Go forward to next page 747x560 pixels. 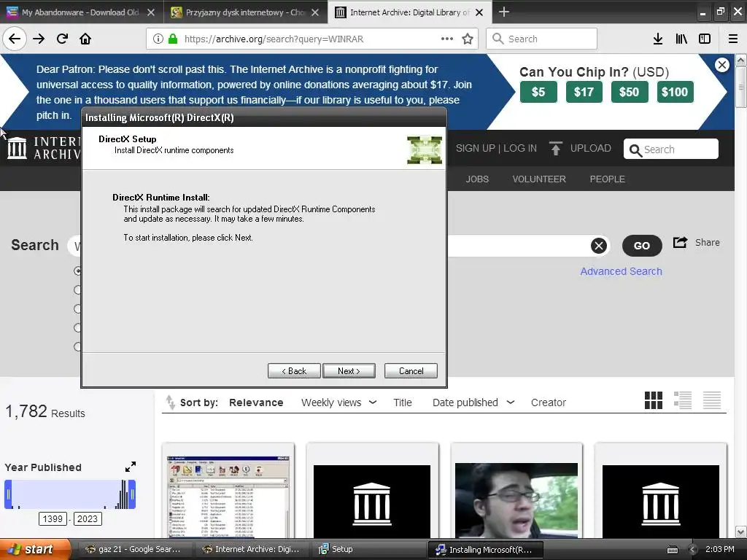[x=39, y=39]
